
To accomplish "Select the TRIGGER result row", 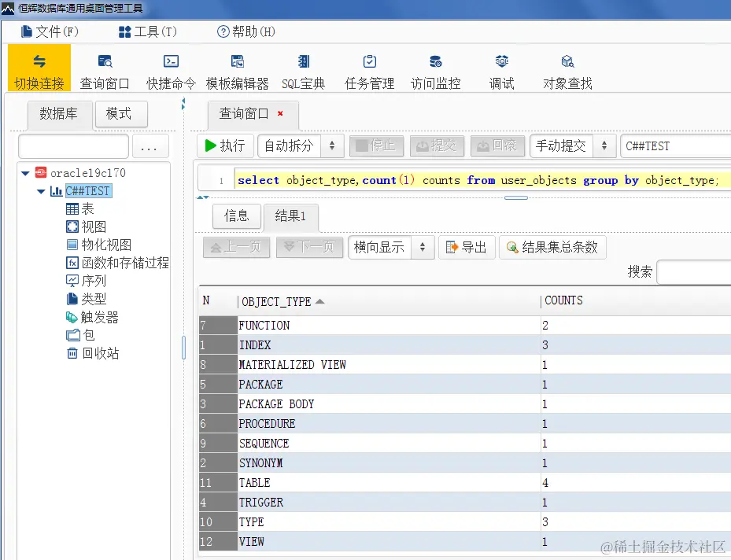I will 465,503.
